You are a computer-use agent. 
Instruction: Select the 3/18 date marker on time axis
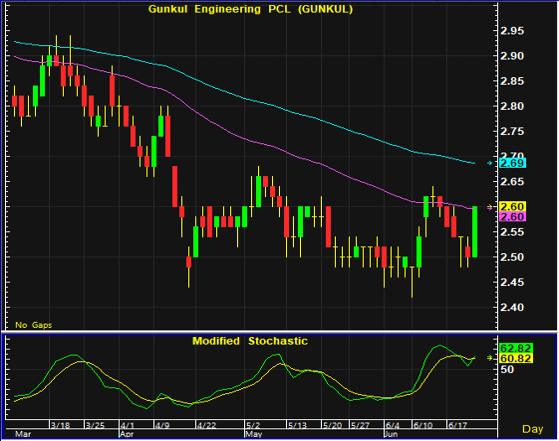click(60, 425)
